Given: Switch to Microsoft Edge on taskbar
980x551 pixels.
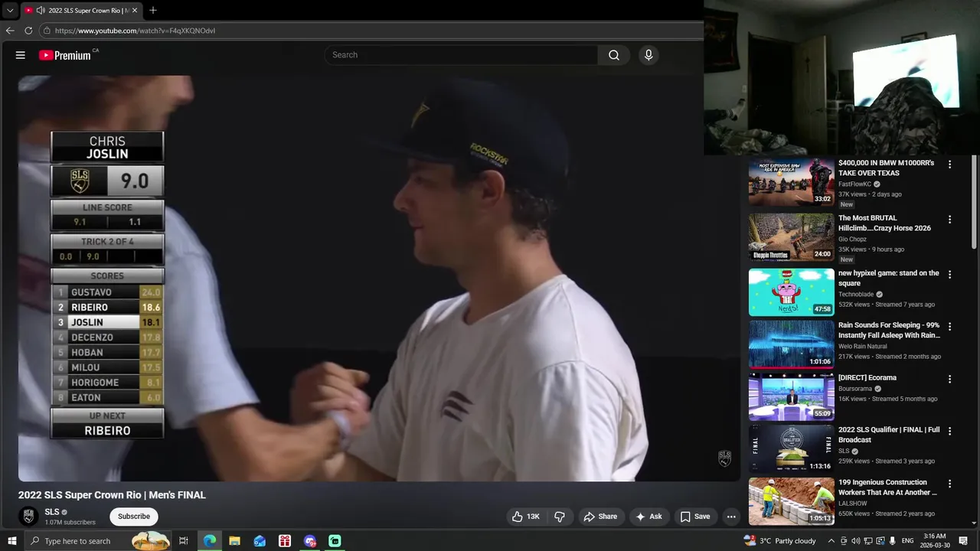Looking at the screenshot, I should click(209, 541).
